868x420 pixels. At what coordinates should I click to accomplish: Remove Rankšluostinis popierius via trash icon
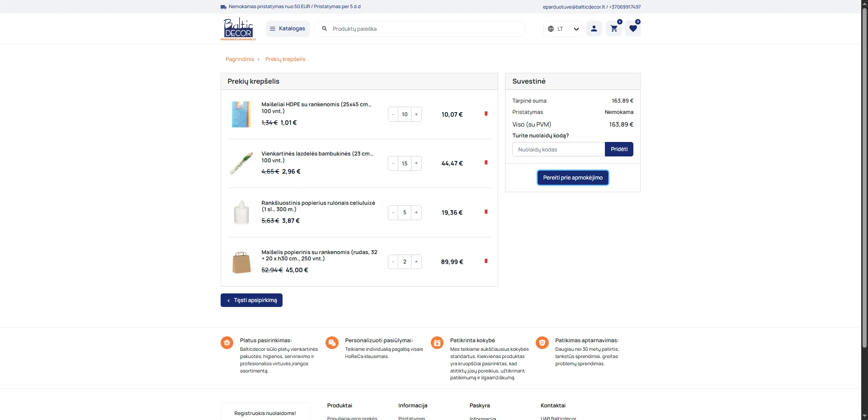(x=486, y=212)
